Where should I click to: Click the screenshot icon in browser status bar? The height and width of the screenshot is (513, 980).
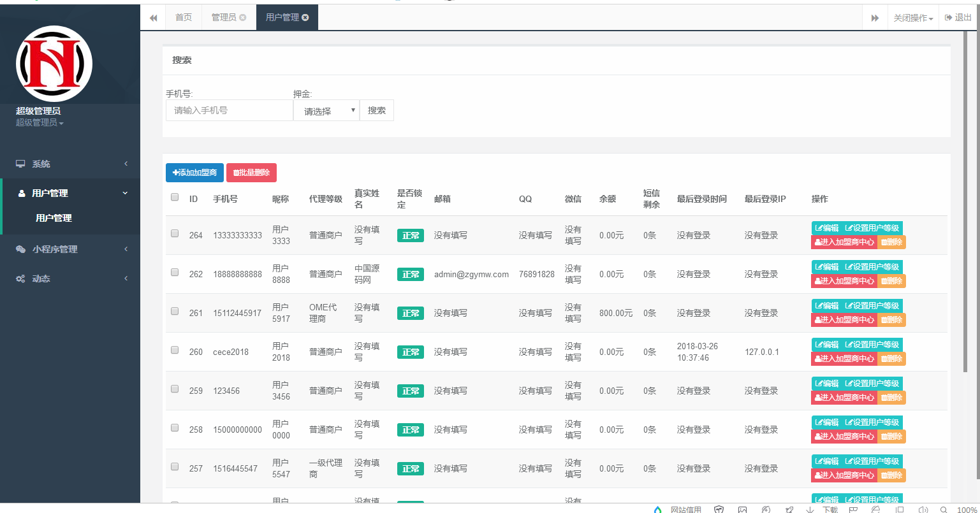click(x=743, y=509)
